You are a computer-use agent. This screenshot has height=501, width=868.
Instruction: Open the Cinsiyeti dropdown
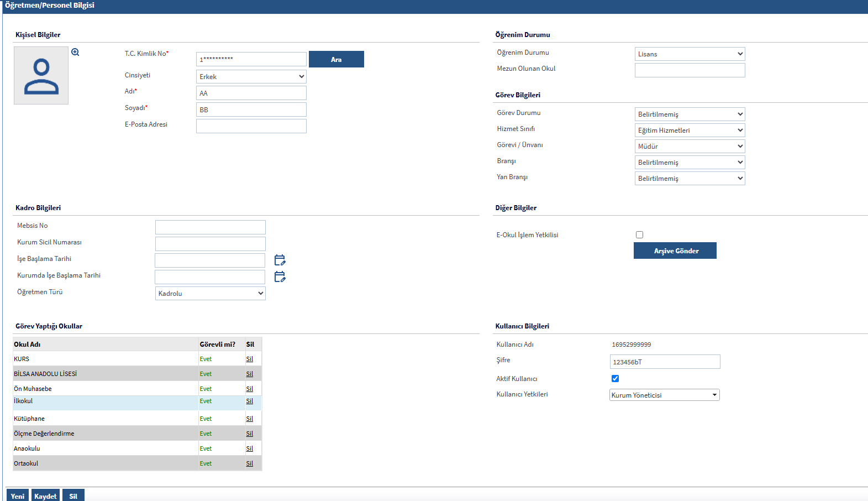coord(251,76)
